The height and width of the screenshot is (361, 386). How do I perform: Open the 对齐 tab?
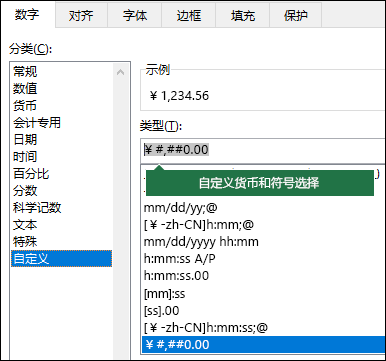click(81, 15)
